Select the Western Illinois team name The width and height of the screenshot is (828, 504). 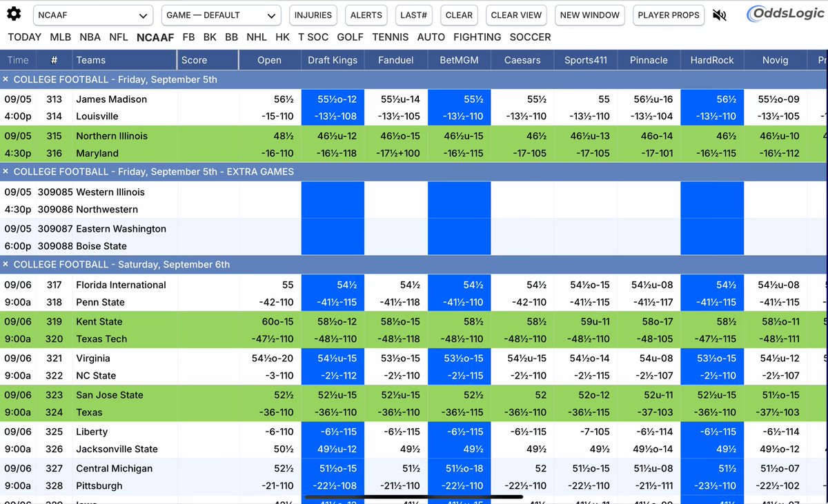point(110,192)
